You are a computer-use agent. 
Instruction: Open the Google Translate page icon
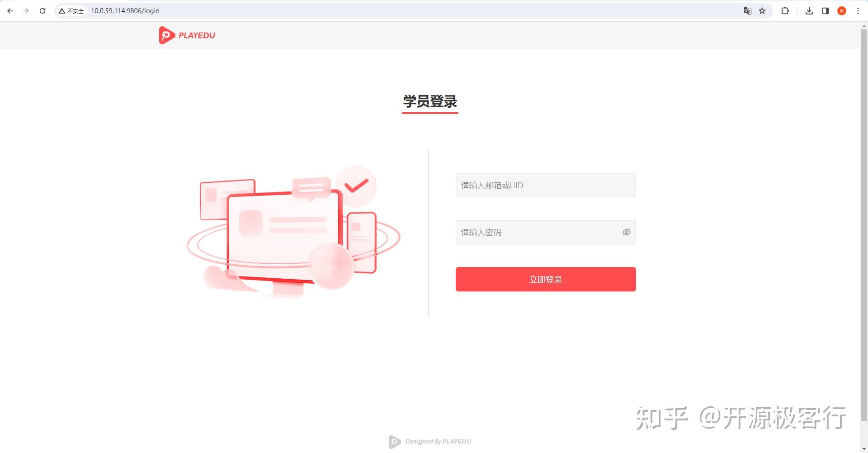pos(747,10)
